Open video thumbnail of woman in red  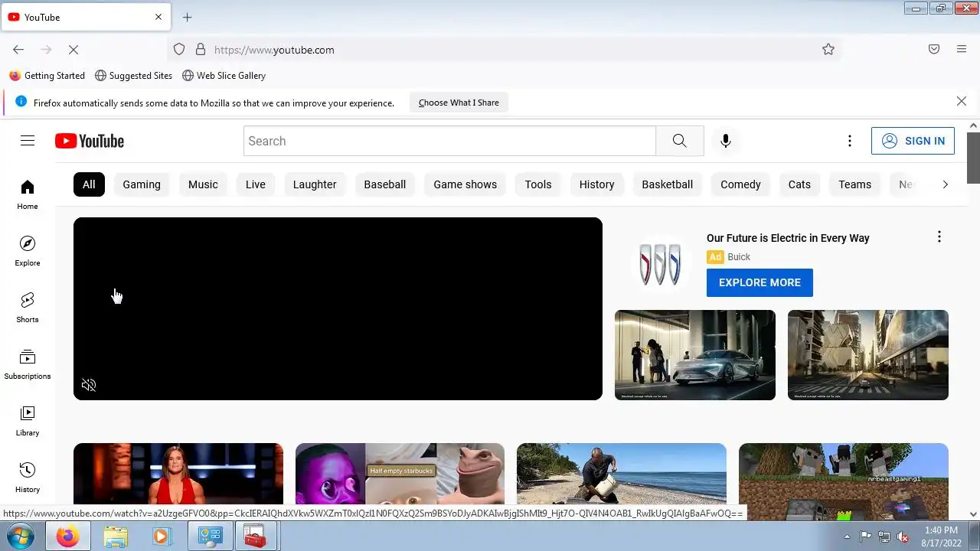point(178,474)
